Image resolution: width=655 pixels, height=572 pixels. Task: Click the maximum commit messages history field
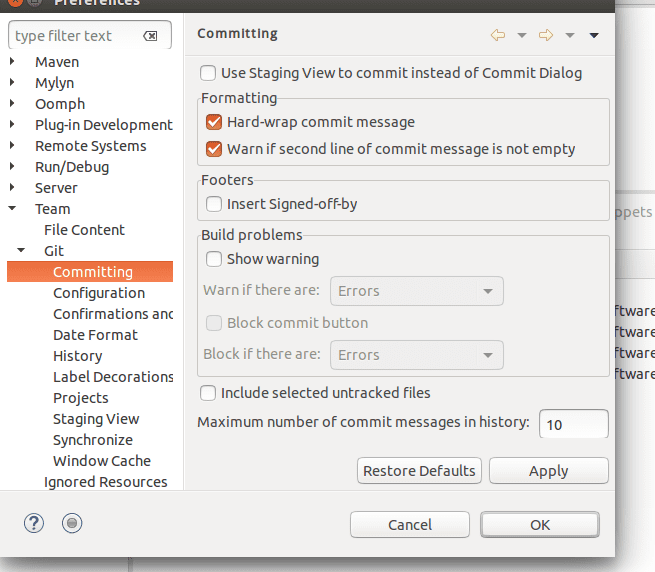point(574,424)
